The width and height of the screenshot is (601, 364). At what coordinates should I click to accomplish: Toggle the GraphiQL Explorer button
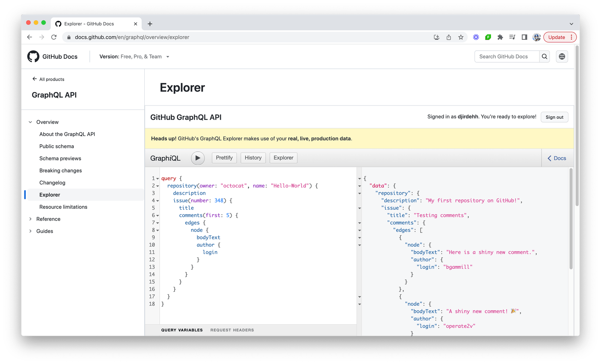pos(284,158)
